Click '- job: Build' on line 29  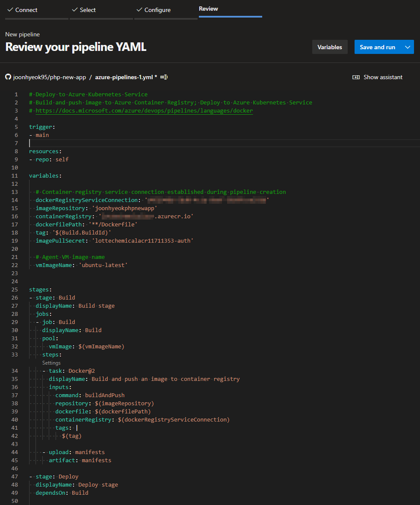pyautogui.click(x=55, y=322)
